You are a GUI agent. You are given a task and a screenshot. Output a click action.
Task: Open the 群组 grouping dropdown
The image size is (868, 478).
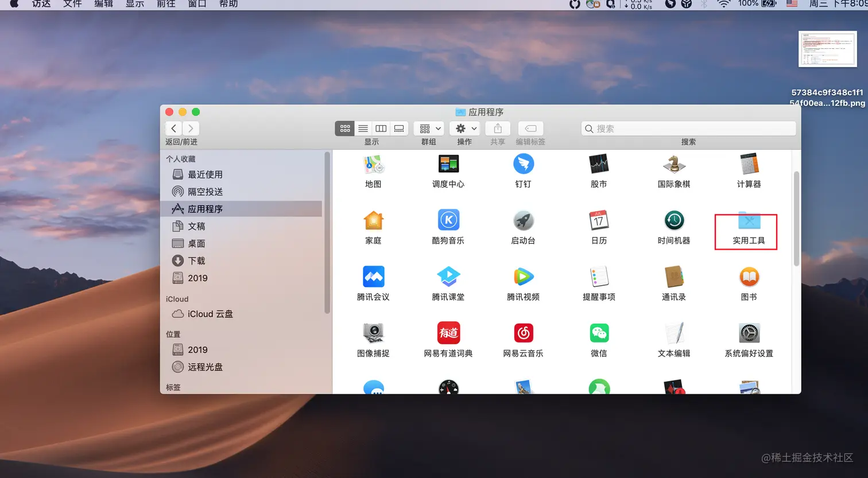(x=429, y=129)
